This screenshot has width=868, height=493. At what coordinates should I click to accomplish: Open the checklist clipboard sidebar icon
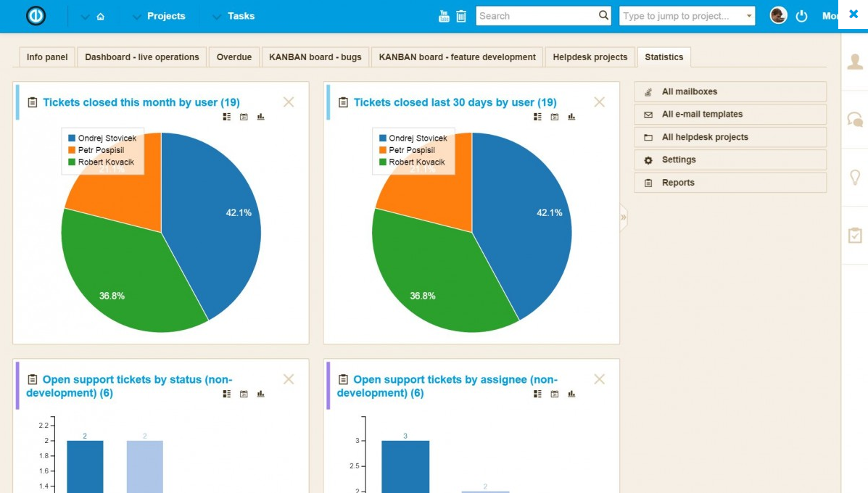point(855,235)
